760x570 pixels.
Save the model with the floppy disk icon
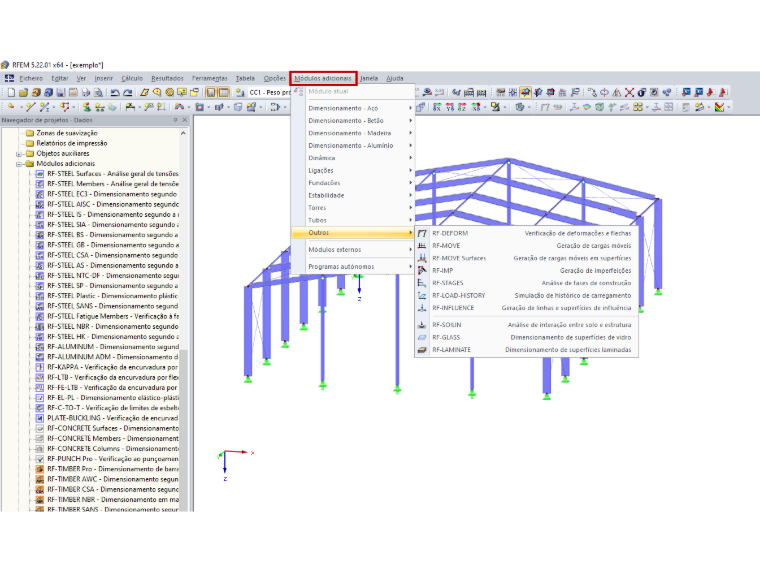coord(61,92)
